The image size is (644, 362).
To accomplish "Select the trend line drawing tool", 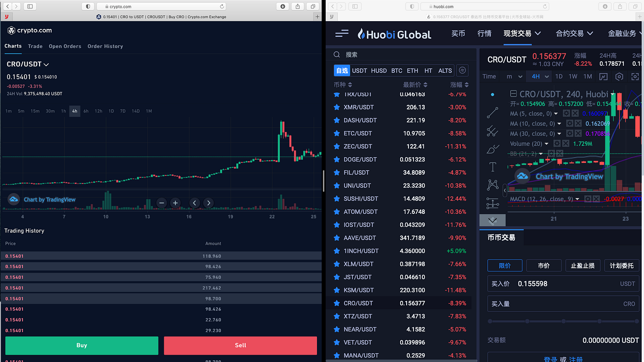I will coord(492,112).
